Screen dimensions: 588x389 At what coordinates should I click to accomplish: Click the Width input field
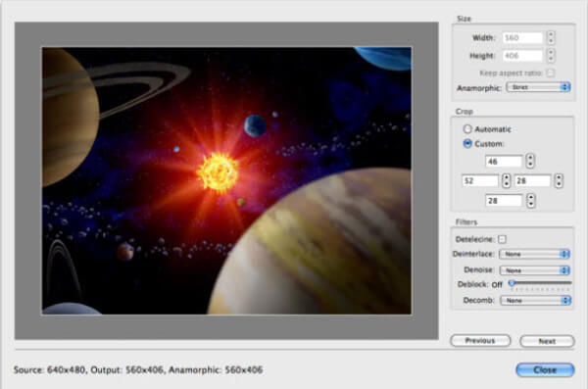pos(522,37)
